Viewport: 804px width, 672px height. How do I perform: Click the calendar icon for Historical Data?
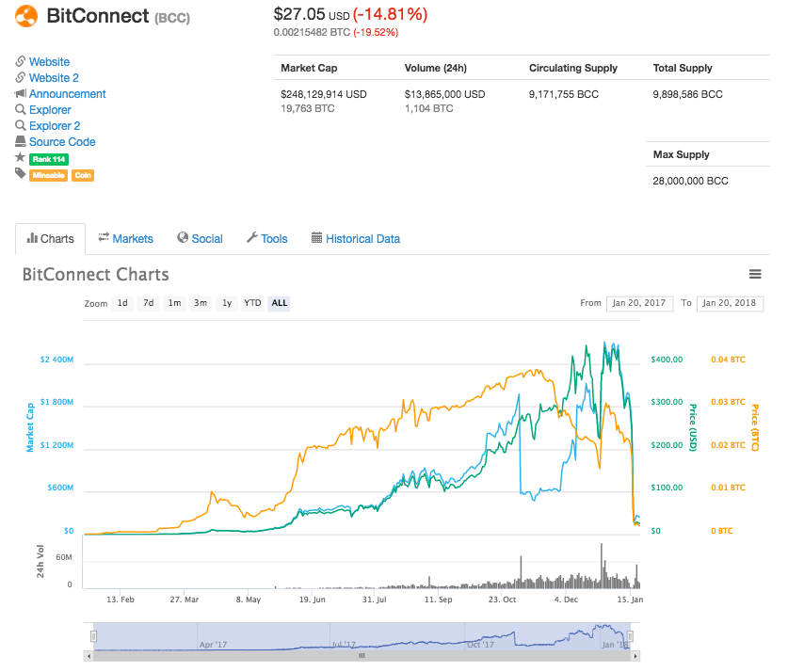[317, 237]
